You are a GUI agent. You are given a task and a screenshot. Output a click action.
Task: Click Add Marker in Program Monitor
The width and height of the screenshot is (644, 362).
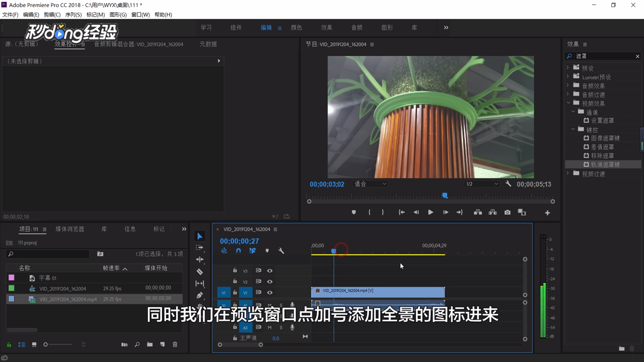354,212
